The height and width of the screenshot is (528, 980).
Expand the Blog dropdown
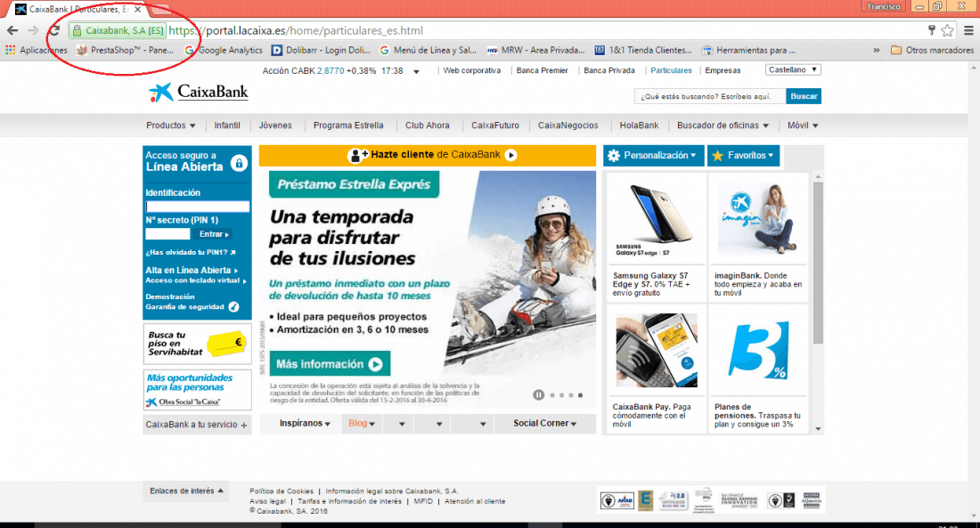pos(361,424)
